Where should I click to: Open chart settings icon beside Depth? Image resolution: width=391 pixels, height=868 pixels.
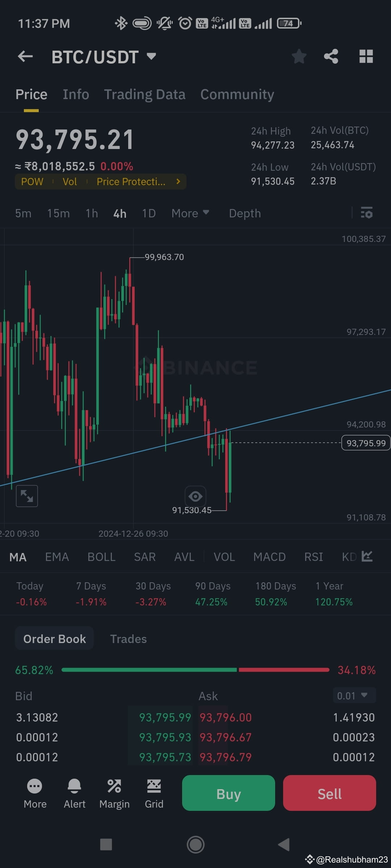[367, 213]
